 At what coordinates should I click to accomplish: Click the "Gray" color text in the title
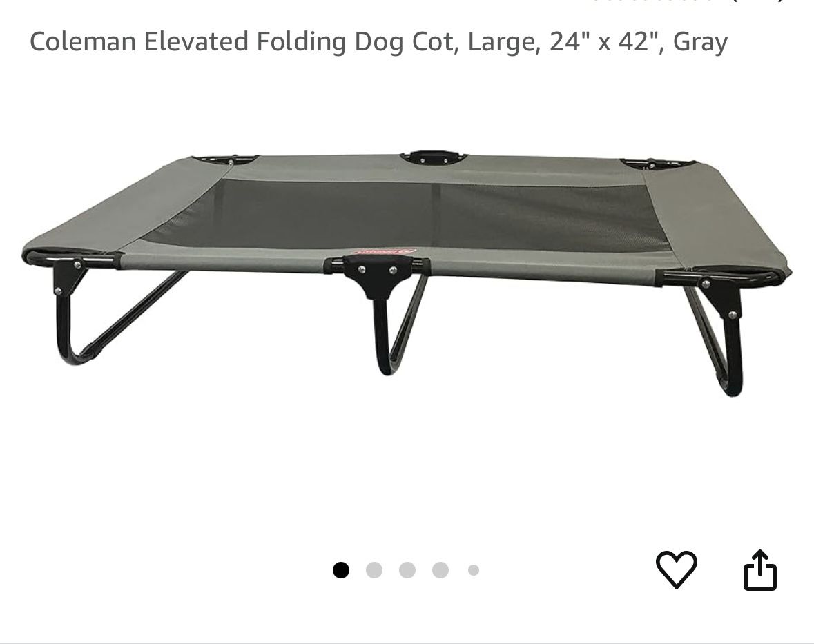click(x=700, y=43)
